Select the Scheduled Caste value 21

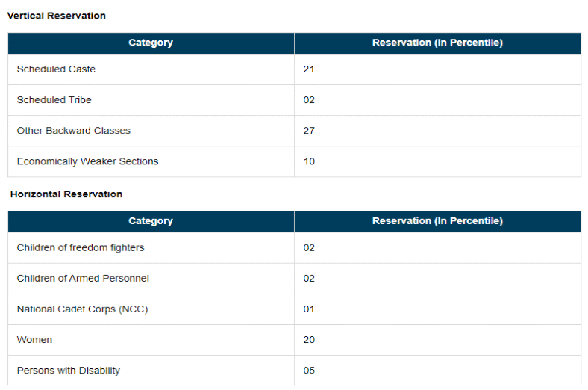pos(309,69)
